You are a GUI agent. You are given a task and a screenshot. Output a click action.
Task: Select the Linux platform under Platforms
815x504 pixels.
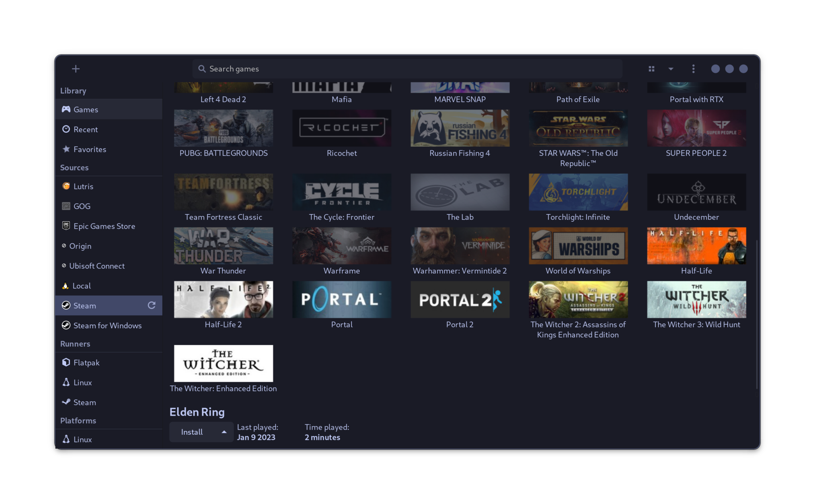tap(109, 439)
